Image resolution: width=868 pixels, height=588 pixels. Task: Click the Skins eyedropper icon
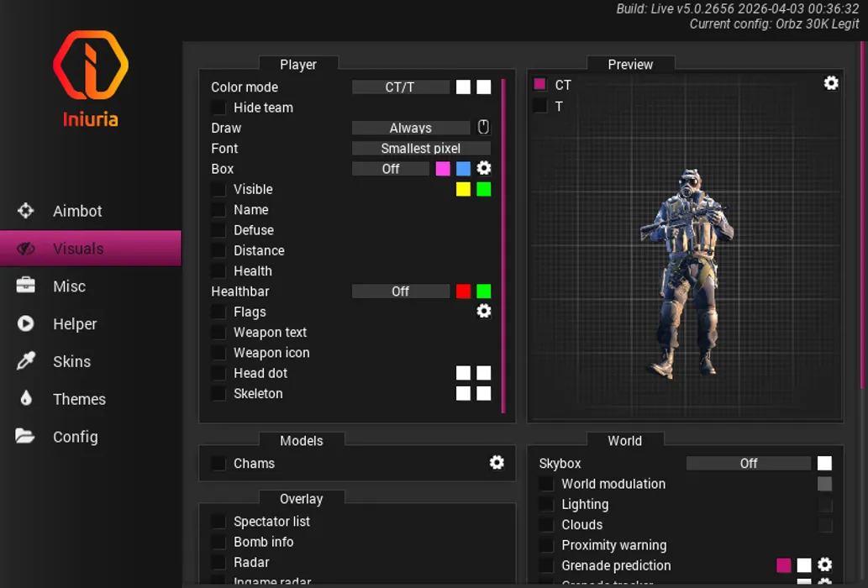(25, 360)
